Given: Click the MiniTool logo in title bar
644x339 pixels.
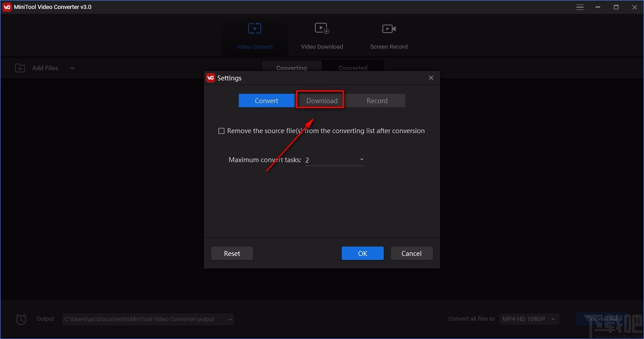Looking at the screenshot, I should (x=7, y=7).
